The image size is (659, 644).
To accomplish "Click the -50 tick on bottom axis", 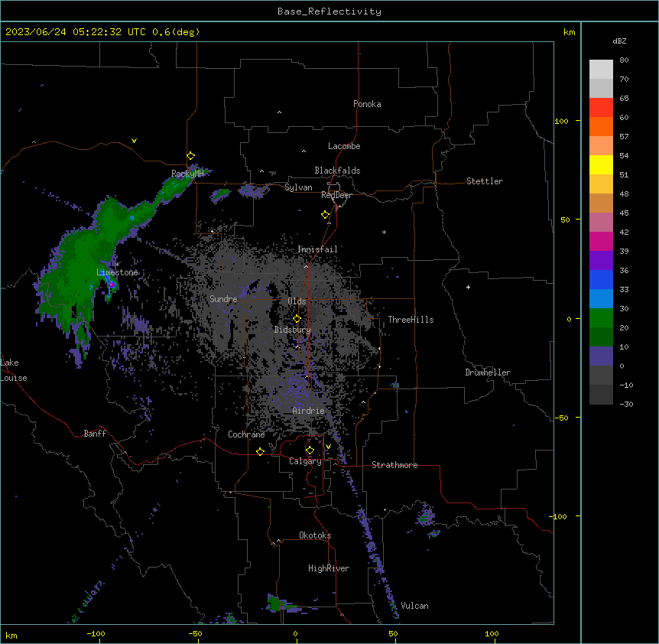I will pos(195,633).
